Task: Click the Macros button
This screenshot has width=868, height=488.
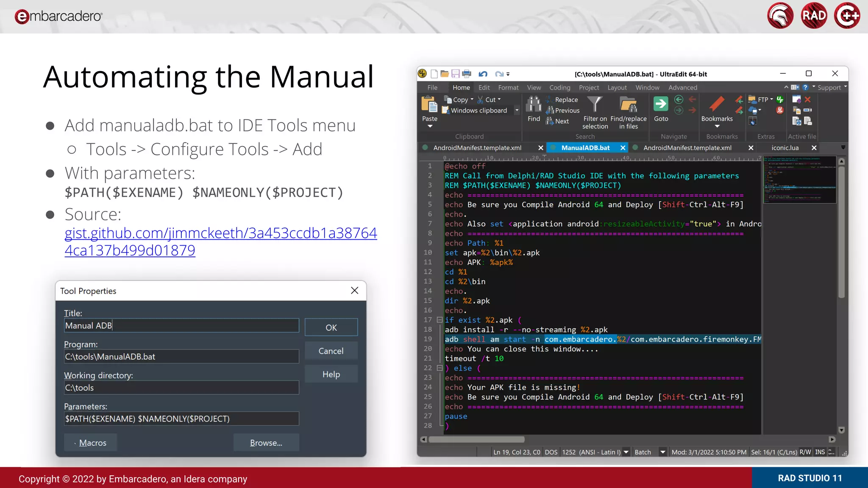Action: pyautogui.click(x=90, y=443)
